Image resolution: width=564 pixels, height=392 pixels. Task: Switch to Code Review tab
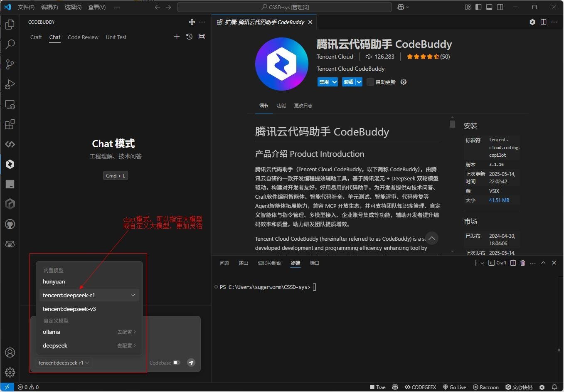click(83, 37)
